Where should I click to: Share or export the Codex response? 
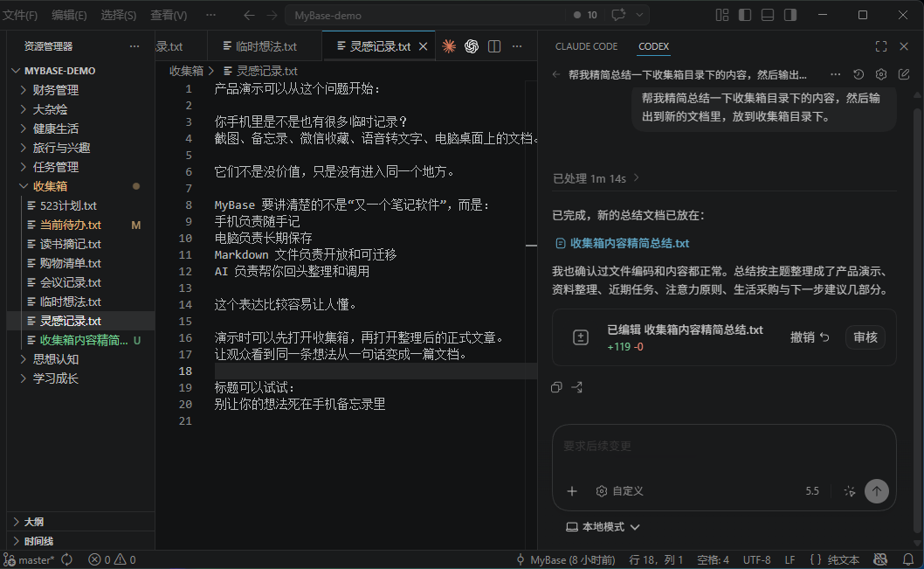tap(577, 387)
